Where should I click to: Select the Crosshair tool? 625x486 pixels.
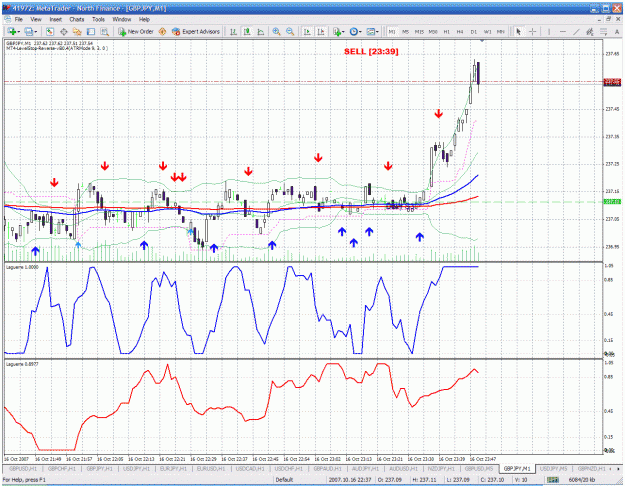[x=533, y=31]
